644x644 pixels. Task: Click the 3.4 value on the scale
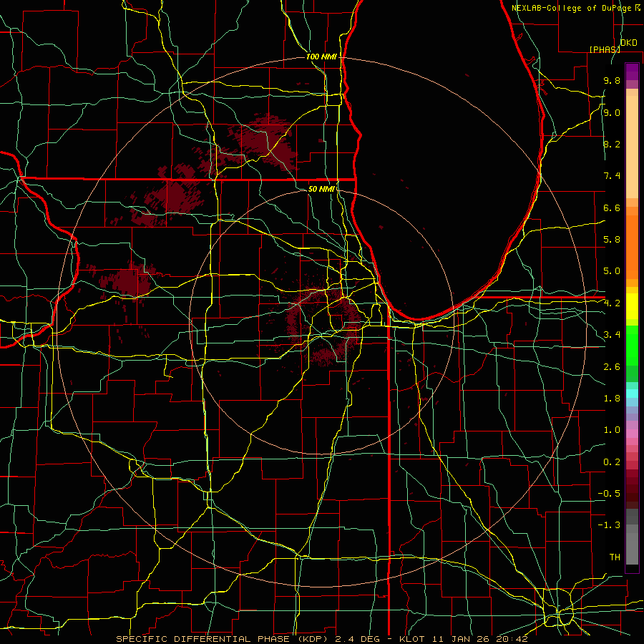pyautogui.click(x=612, y=335)
